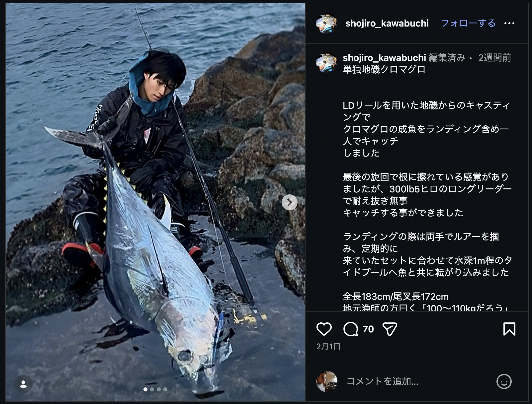Open shojiro_kawabuchi profile from header username
This screenshot has width=532, height=404.
click(x=387, y=23)
